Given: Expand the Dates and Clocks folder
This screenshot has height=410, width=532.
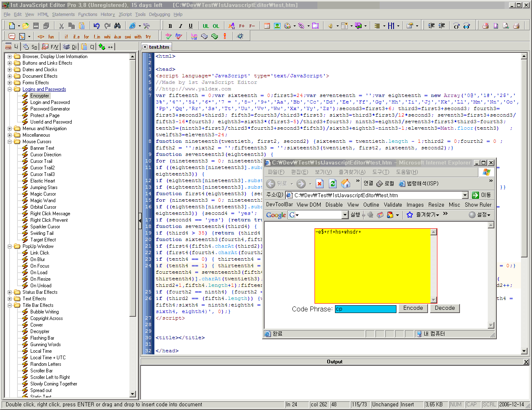Looking at the screenshot, I should 10,70.
